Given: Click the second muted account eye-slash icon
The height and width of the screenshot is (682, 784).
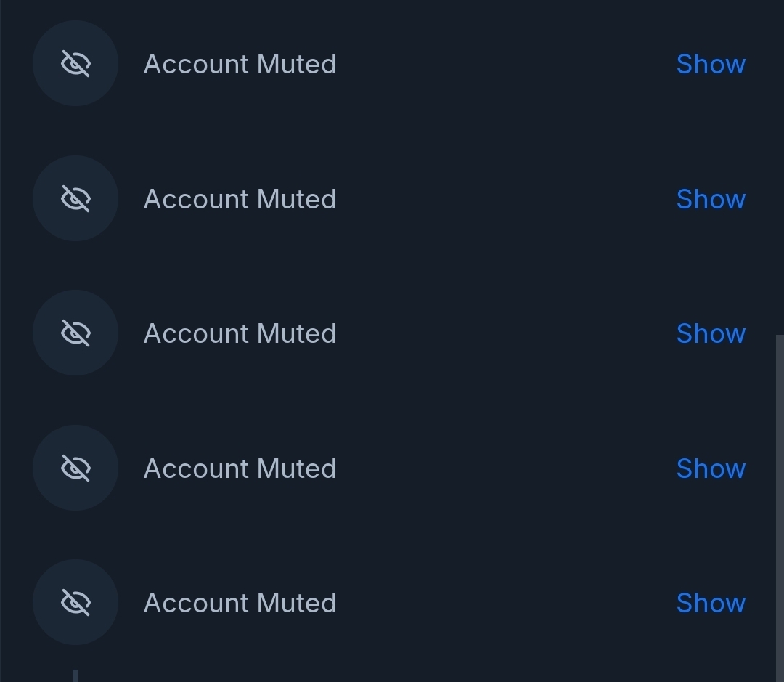Looking at the screenshot, I should [x=75, y=198].
